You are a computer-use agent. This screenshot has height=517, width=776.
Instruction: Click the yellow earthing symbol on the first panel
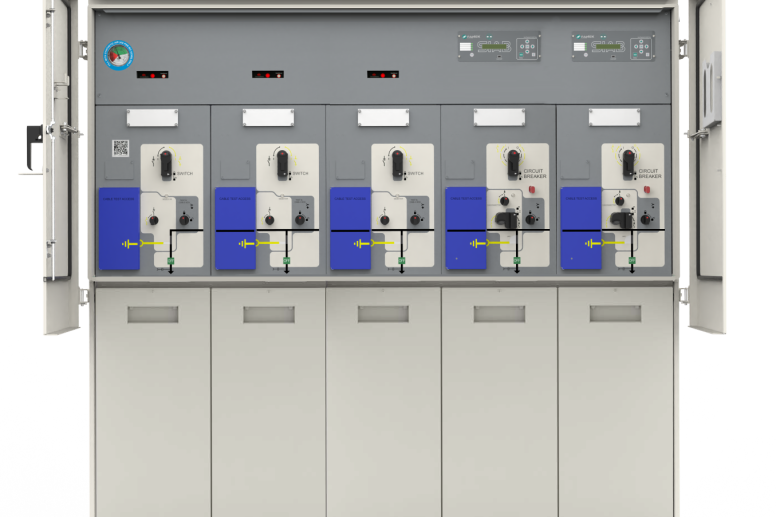pyautogui.click(x=130, y=243)
